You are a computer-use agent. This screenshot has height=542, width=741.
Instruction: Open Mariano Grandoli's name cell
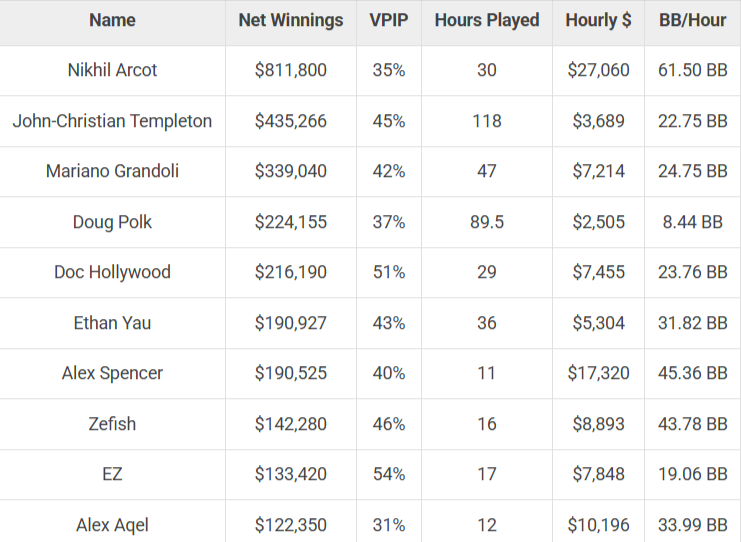tap(112, 171)
